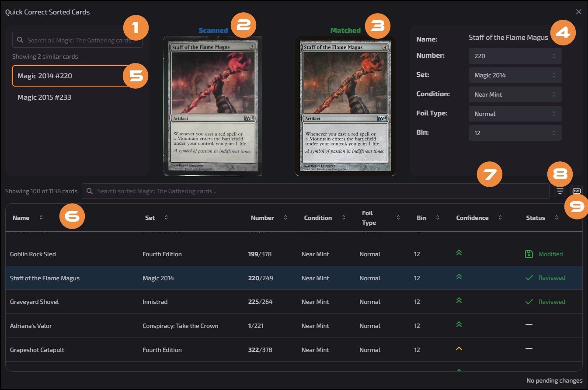Click Goblin Rock Sled Modified status icon
Image resolution: width=588 pixels, height=390 pixels.
tap(529, 254)
